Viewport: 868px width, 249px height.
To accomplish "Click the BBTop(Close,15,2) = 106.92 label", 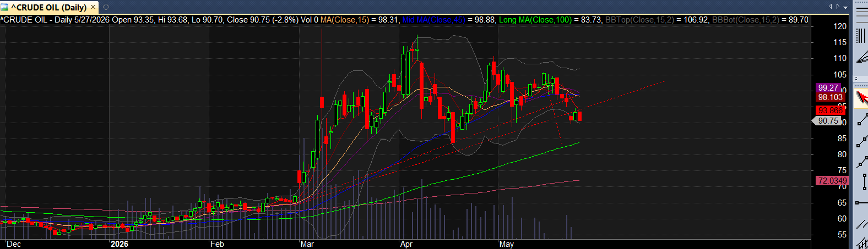I will [657, 20].
